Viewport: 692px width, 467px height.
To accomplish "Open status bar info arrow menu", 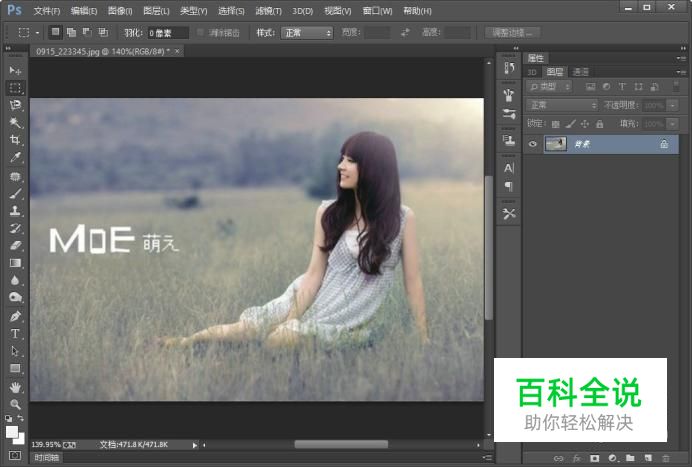I will (195, 445).
